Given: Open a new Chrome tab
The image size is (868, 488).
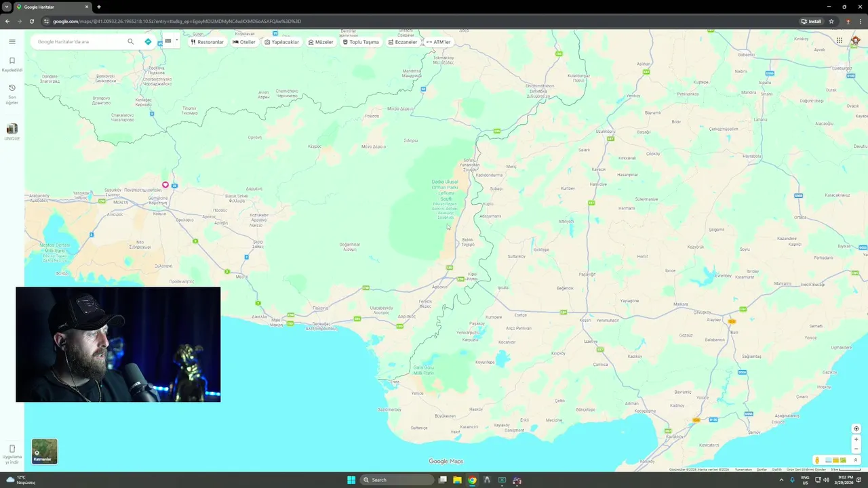Looking at the screenshot, I should click(98, 7).
